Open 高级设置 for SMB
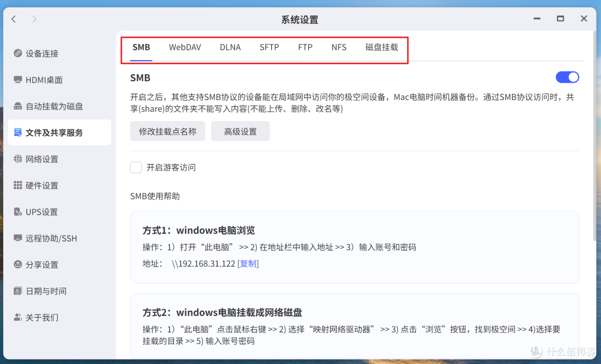 point(240,131)
